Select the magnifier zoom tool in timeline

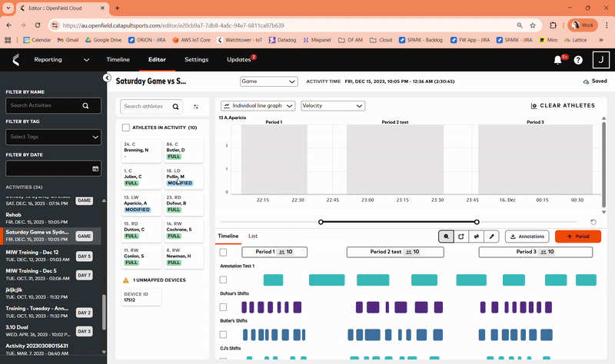(445, 237)
